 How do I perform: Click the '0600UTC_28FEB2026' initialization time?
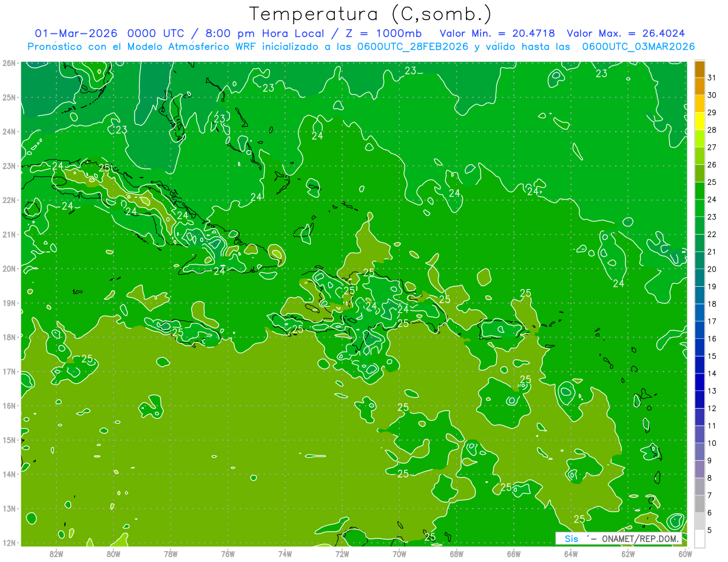(x=413, y=47)
